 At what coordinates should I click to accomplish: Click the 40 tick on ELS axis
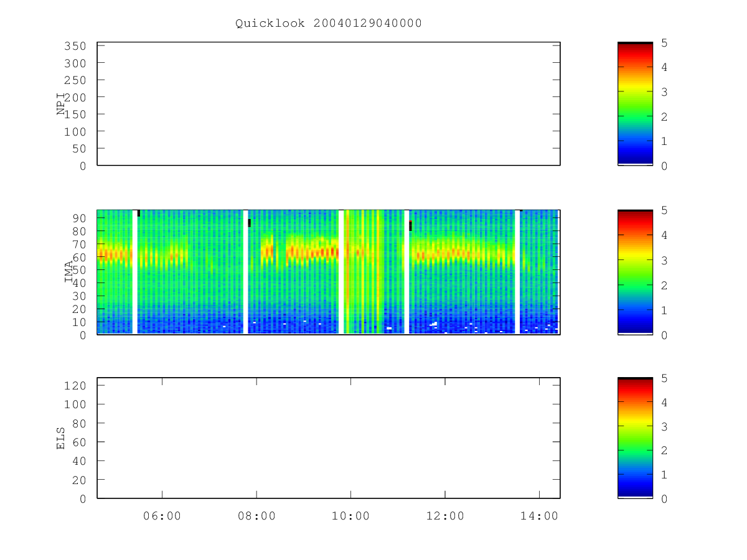tap(78, 461)
